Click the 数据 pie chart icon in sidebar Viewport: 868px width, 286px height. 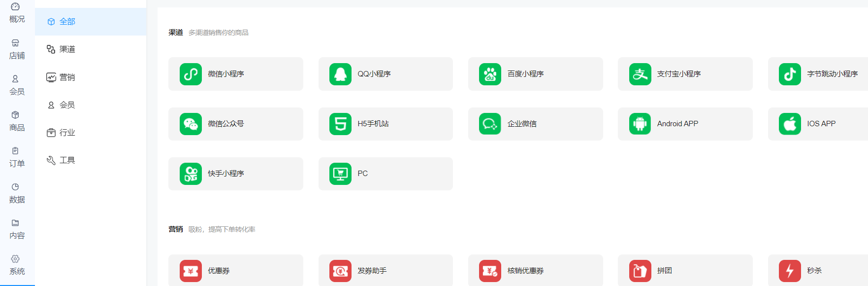pyautogui.click(x=15, y=187)
